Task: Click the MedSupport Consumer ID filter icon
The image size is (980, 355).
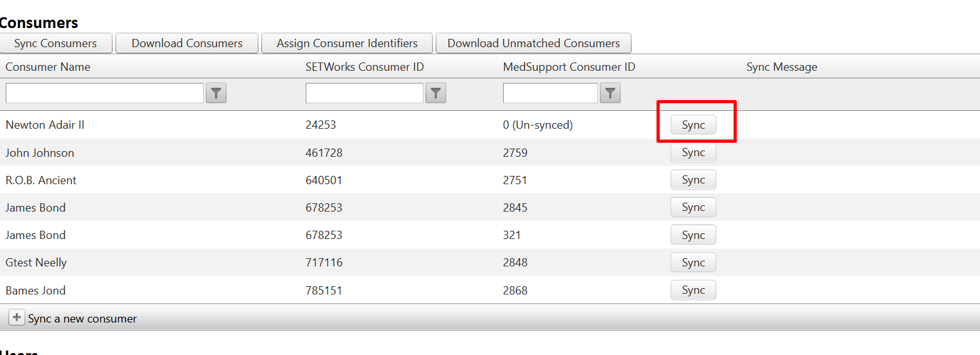Action: coord(610,94)
